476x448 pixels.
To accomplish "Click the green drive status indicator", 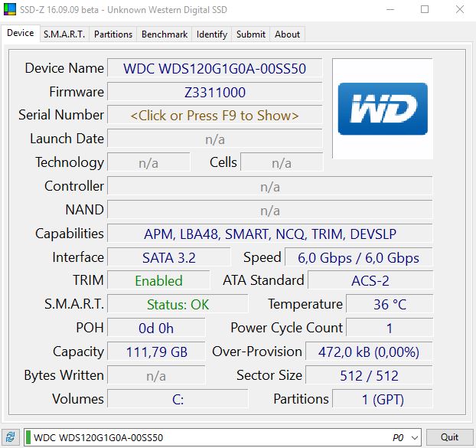I will point(28,437).
